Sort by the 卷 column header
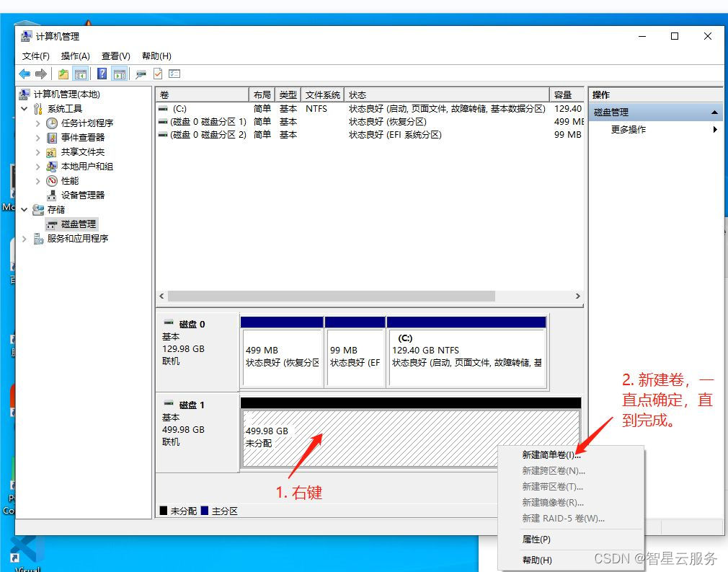The width and height of the screenshot is (728, 572). [x=203, y=94]
